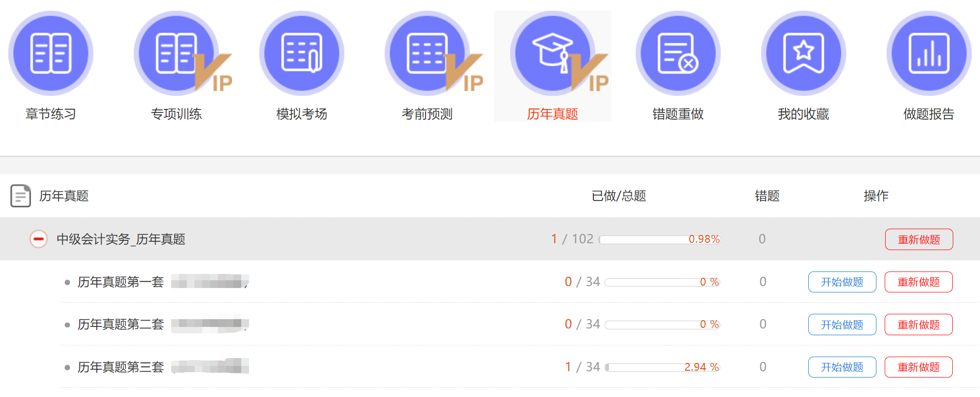980x397 pixels.
Task: Select the 专项训练 VIP training icon
Action: pyautogui.click(x=177, y=54)
